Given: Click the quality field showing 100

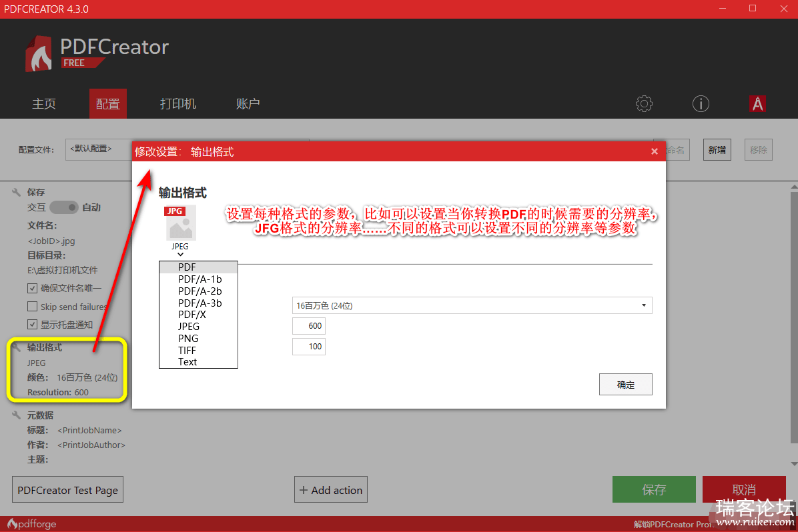Looking at the screenshot, I should click(x=309, y=347).
